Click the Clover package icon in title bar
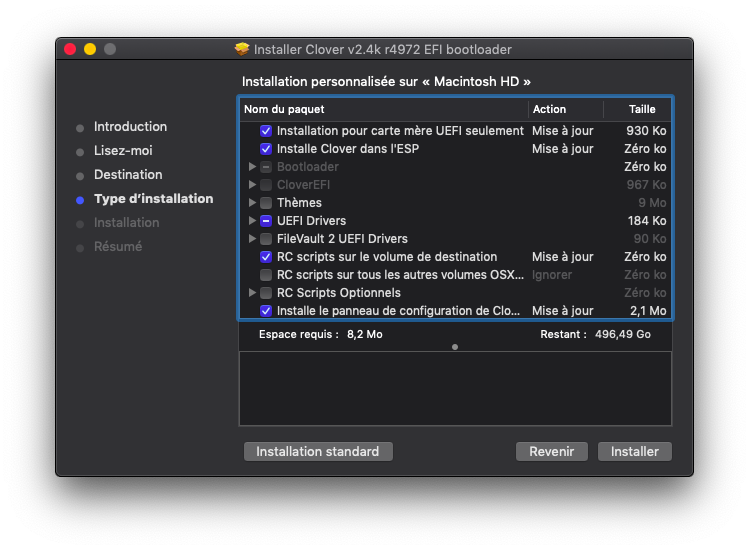Viewport: 749px width, 550px height. (x=242, y=49)
